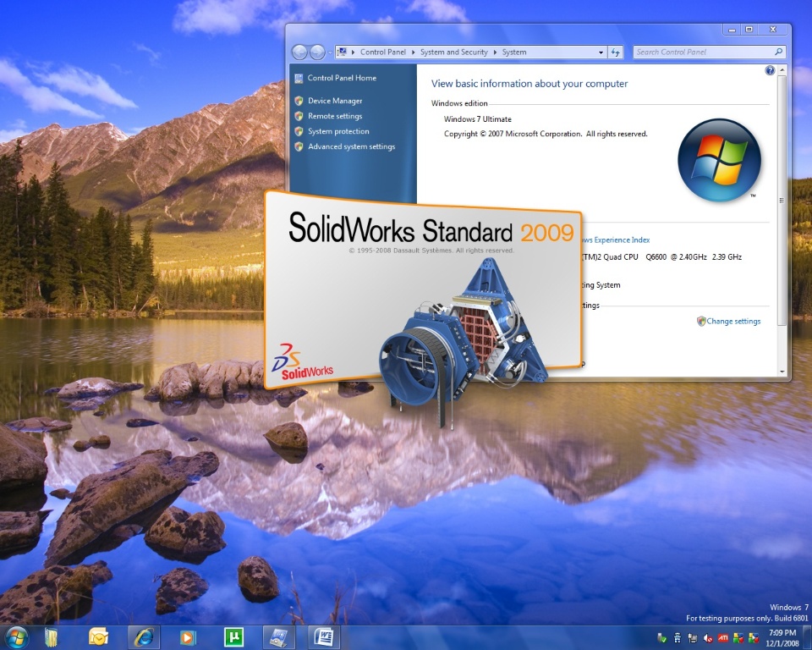The height and width of the screenshot is (650, 812).
Task: Expand the address bar history dropdown arrow
Action: pos(601,52)
